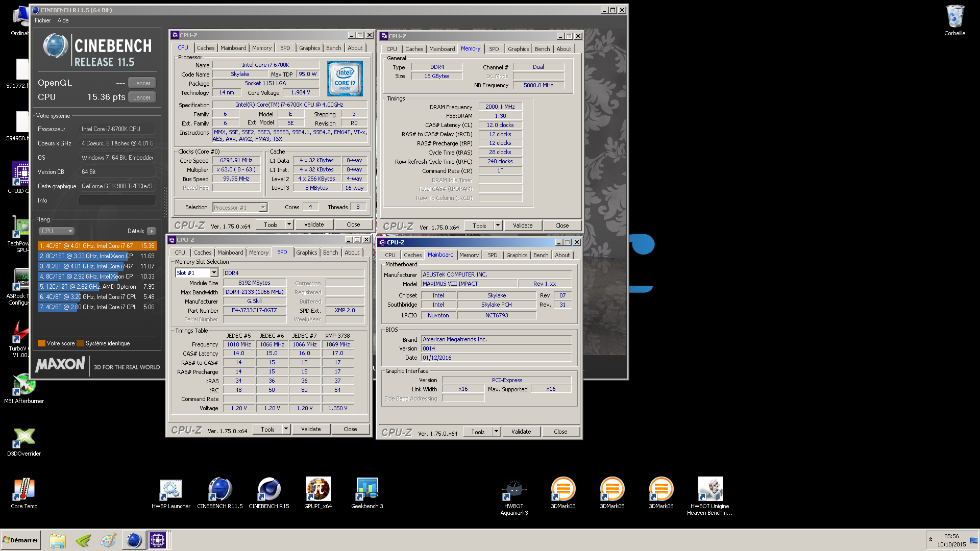
Task: Open file explorer from taskbar
Action: 58,540
